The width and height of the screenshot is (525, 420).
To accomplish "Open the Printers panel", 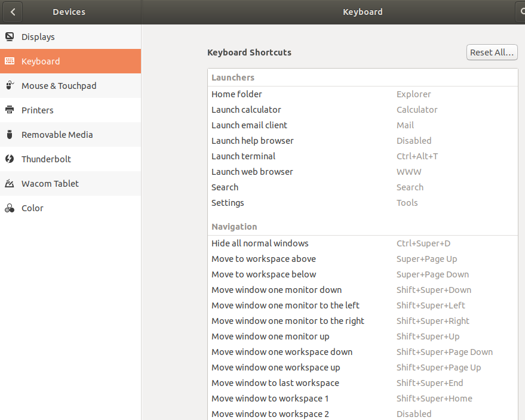I will point(70,110).
